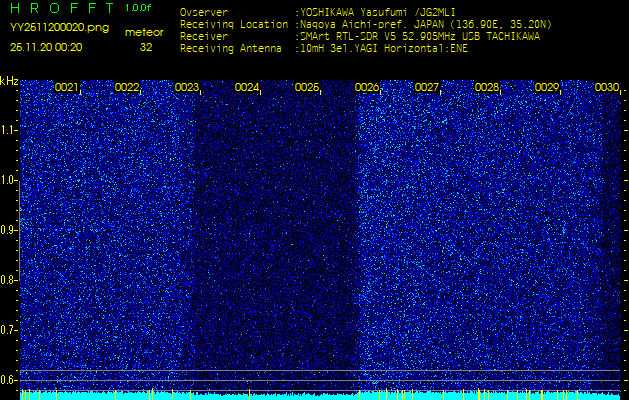Click the 1.1 kHz axis label
Screen dimensions: 629x400
pos(9,130)
